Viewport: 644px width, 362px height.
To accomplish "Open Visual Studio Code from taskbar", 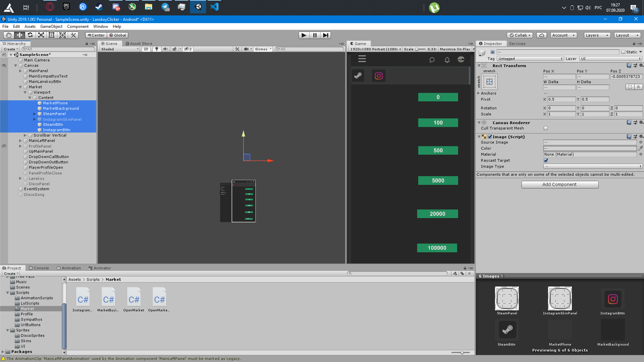I will tap(214, 7).
